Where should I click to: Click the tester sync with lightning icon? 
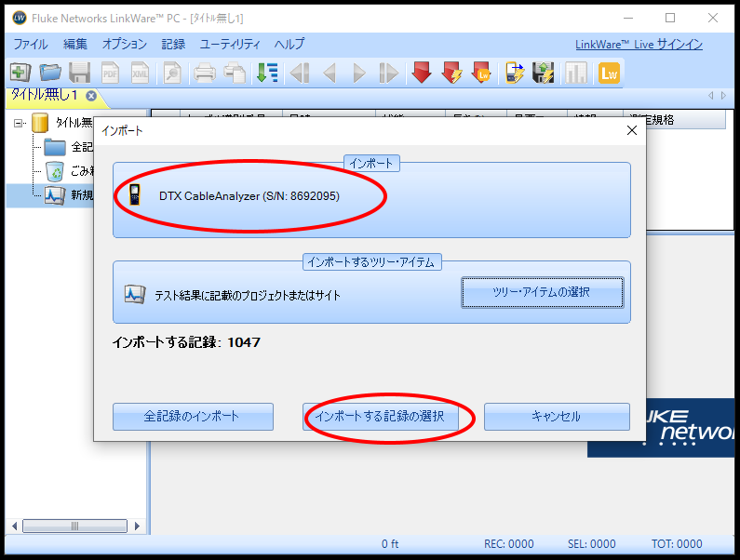(515, 73)
